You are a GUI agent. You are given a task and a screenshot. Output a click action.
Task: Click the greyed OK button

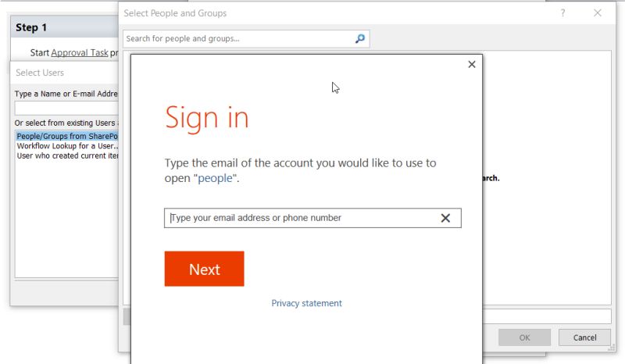pyautogui.click(x=524, y=337)
